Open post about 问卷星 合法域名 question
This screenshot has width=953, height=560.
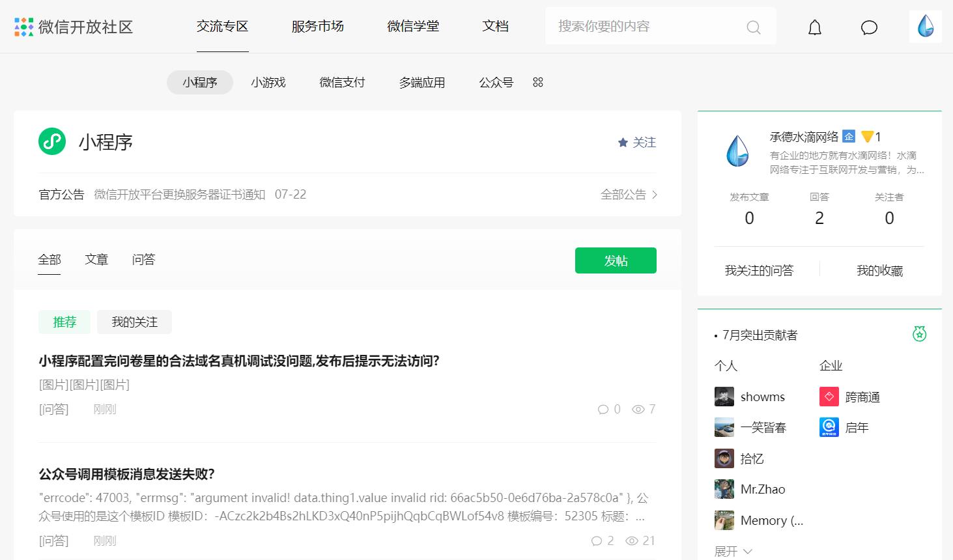(239, 361)
